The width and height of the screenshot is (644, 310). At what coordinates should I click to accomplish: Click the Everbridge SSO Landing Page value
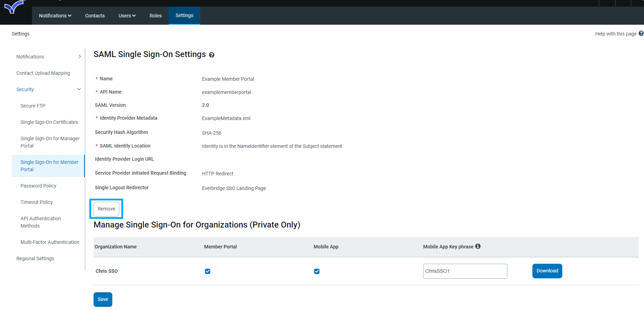click(234, 188)
